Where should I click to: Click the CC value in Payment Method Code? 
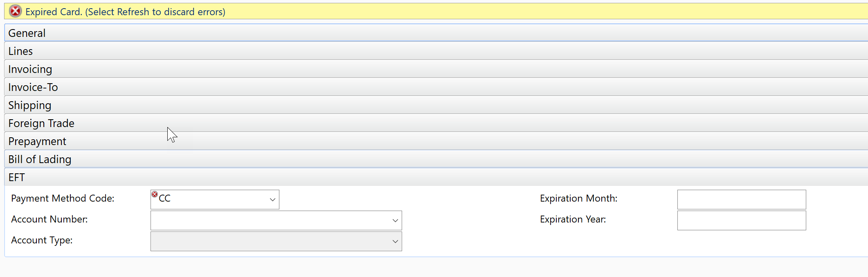(164, 199)
